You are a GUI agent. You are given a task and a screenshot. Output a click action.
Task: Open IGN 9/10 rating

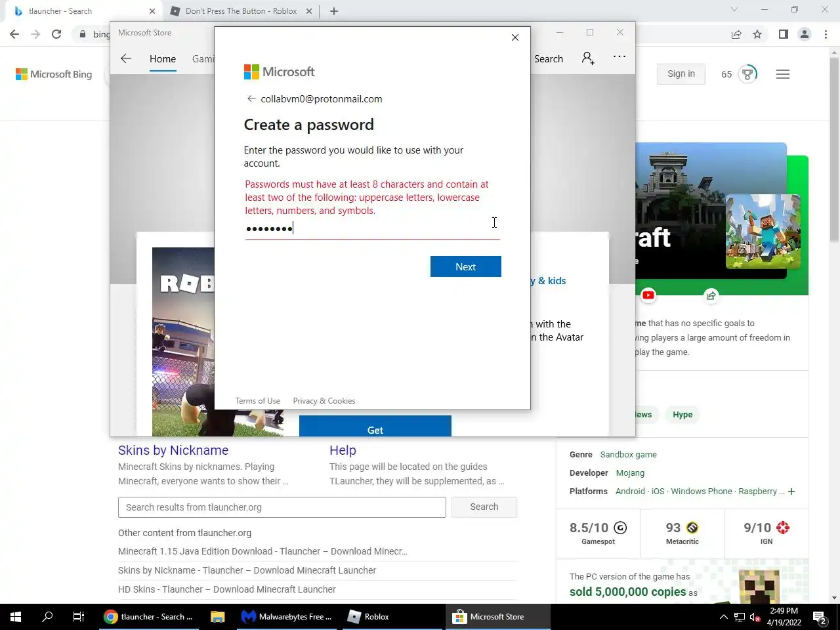coord(766,533)
